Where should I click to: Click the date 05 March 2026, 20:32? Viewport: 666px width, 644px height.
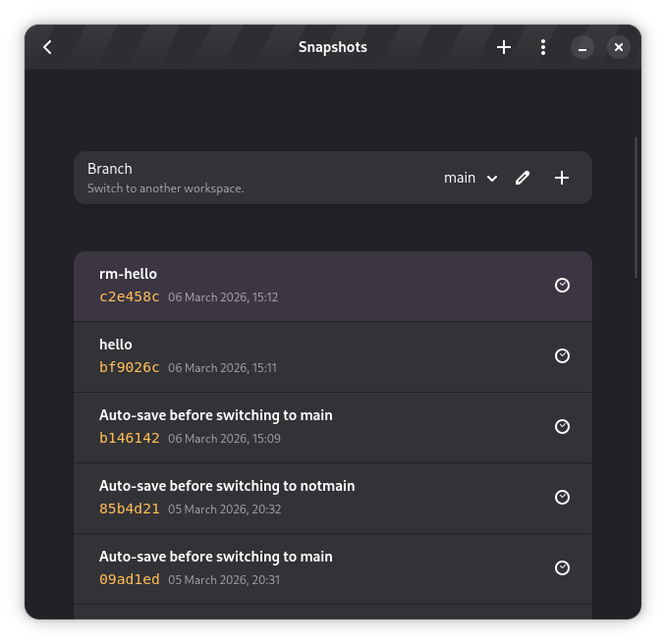click(x=225, y=510)
